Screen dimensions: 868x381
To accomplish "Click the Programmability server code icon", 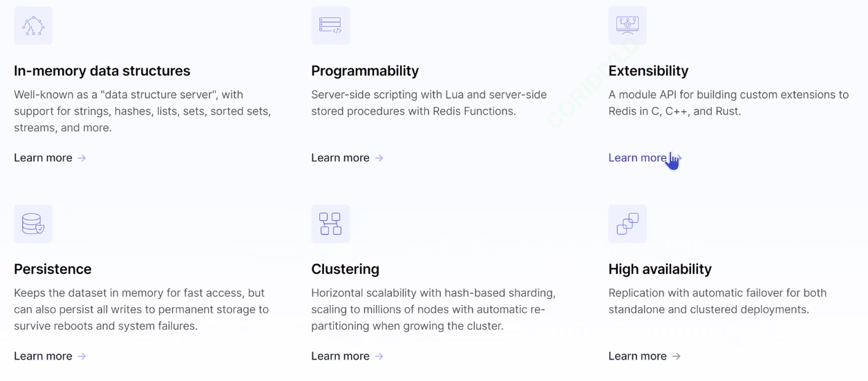I will (330, 26).
